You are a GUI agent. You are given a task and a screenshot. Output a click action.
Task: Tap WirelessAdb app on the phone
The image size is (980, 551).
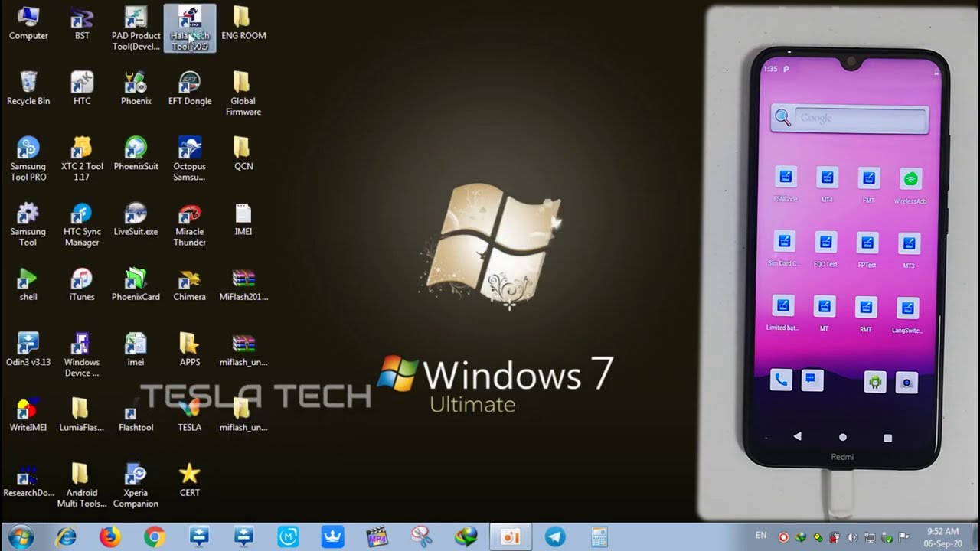[910, 186]
